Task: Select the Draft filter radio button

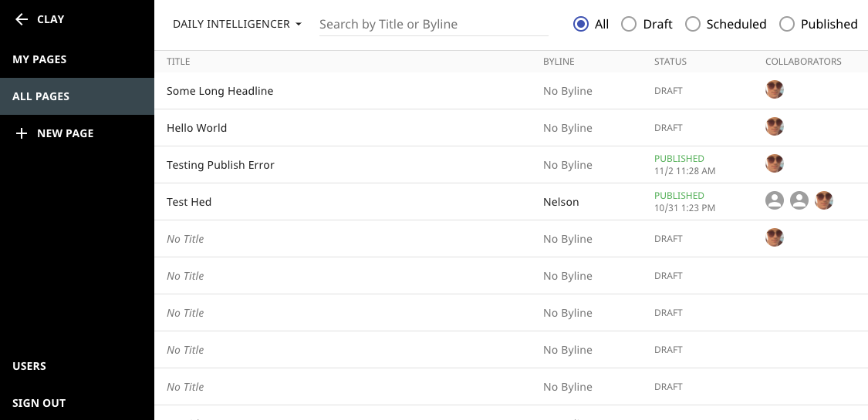Action: [628, 24]
